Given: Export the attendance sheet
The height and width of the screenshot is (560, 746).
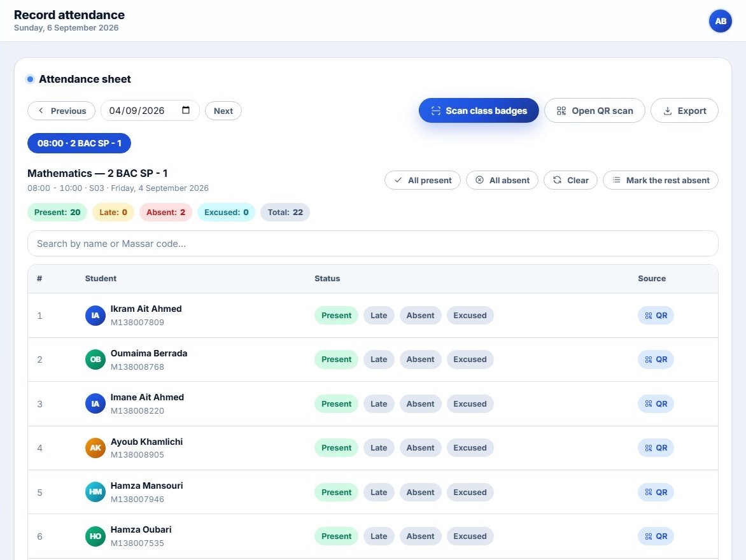Looking at the screenshot, I should [684, 110].
